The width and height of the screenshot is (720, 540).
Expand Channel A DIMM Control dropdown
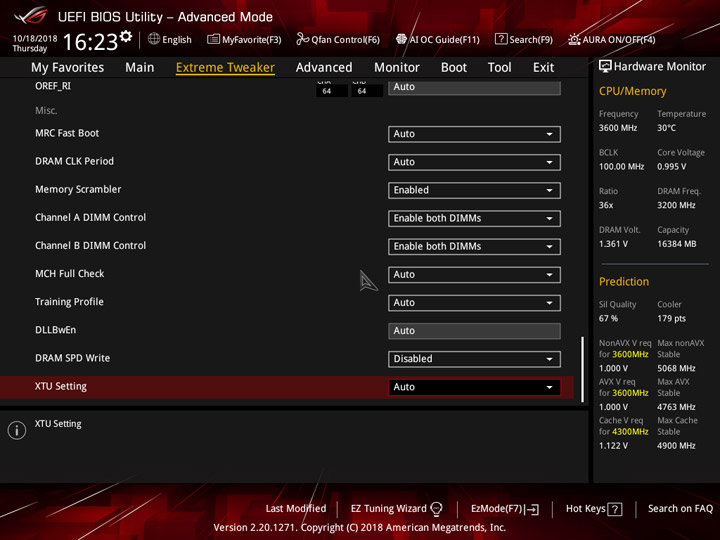pyautogui.click(x=474, y=219)
